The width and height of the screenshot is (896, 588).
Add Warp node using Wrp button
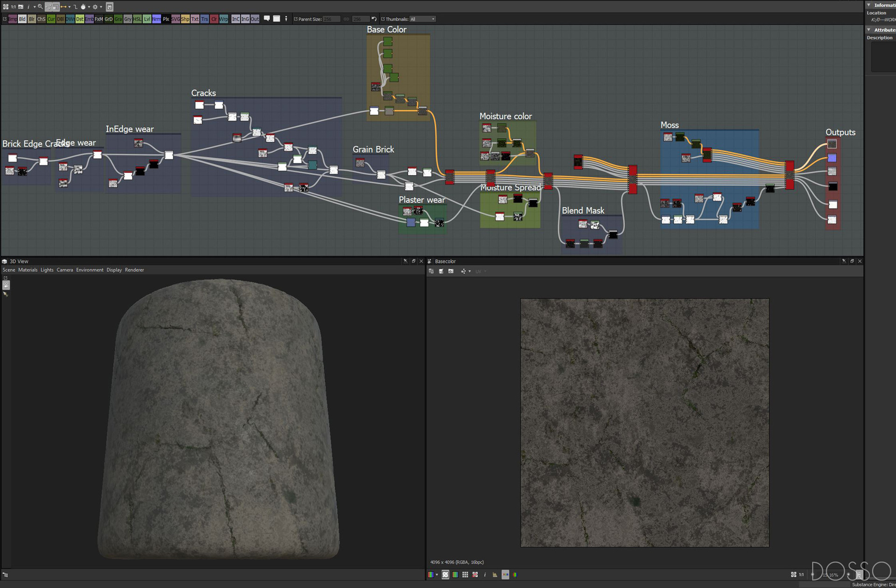pyautogui.click(x=224, y=19)
